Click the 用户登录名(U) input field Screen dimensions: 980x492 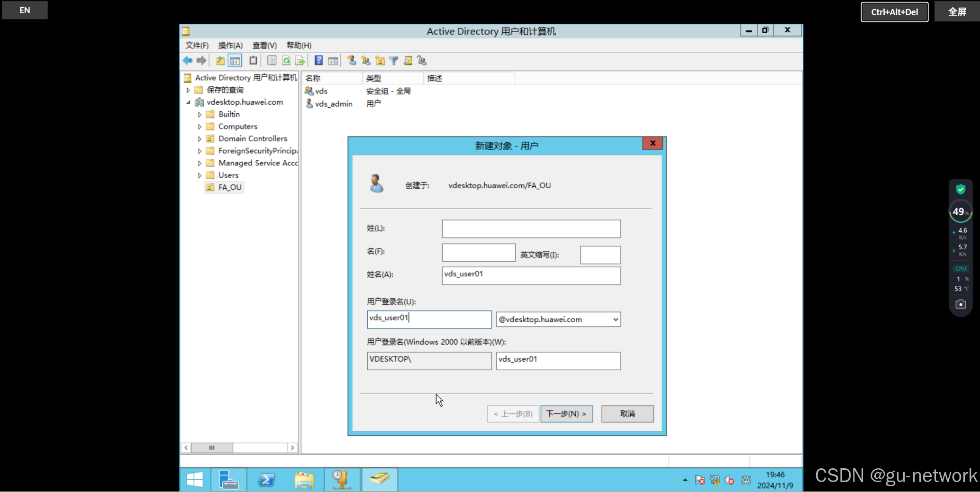[x=429, y=319]
